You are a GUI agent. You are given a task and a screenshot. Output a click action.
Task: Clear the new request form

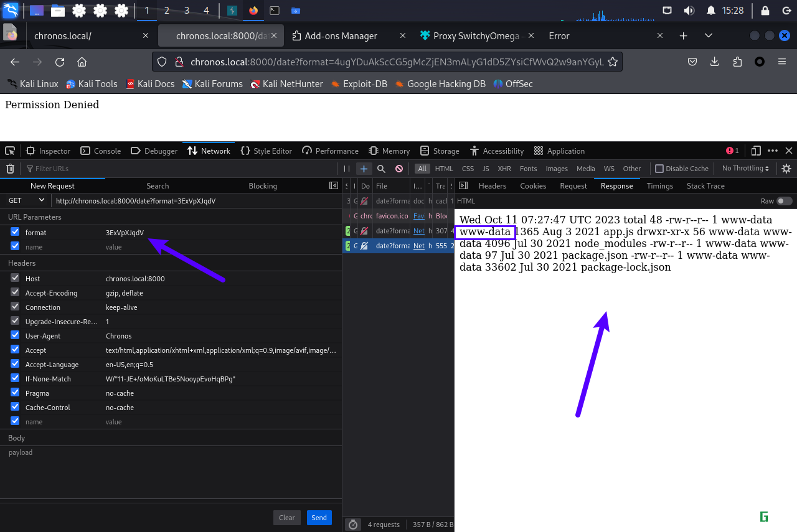[x=287, y=518]
